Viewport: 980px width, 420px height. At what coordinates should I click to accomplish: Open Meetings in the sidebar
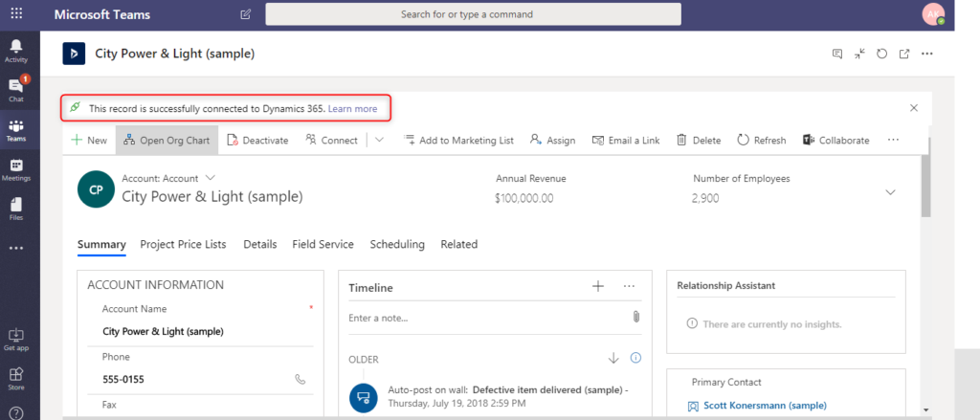16,169
